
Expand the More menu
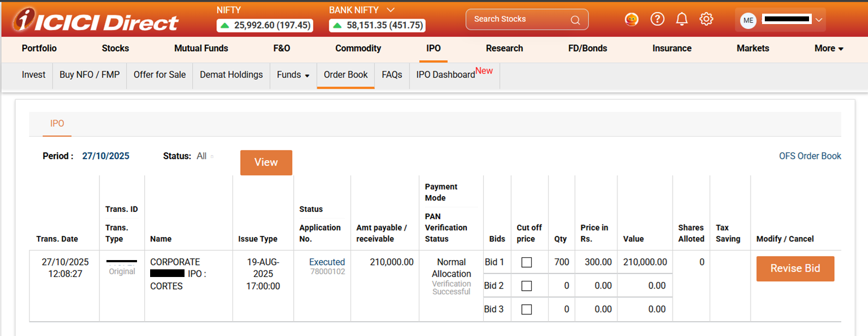(x=828, y=48)
